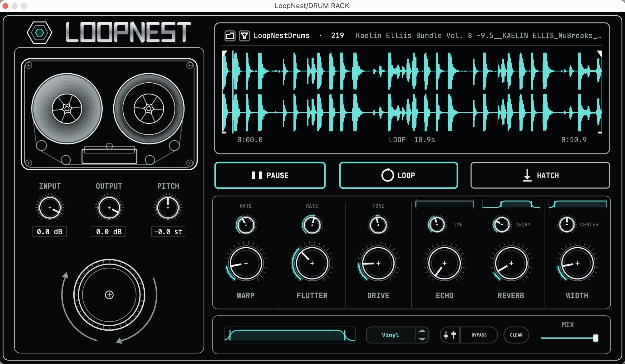Click the loop start marker on waveform
Viewport: 625px width, 364px height.
(x=224, y=53)
